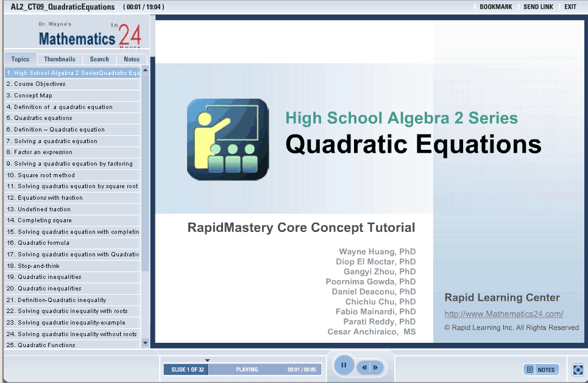
Task: Select the Notes tab in sidebar
Action: [132, 59]
